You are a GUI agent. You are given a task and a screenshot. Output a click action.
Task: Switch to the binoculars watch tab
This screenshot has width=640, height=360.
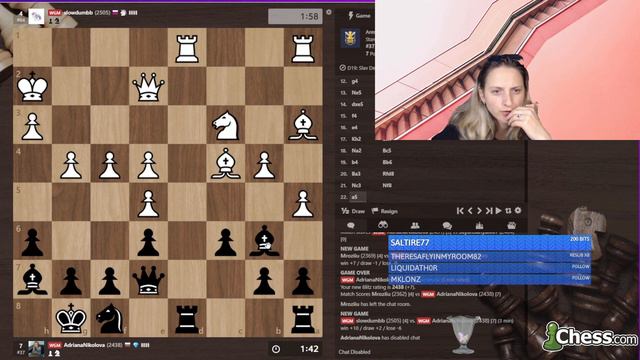(x=383, y=225)
